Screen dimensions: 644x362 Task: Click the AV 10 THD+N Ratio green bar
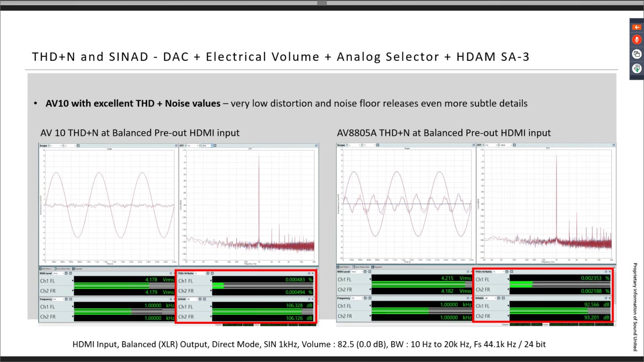[218, 286]
